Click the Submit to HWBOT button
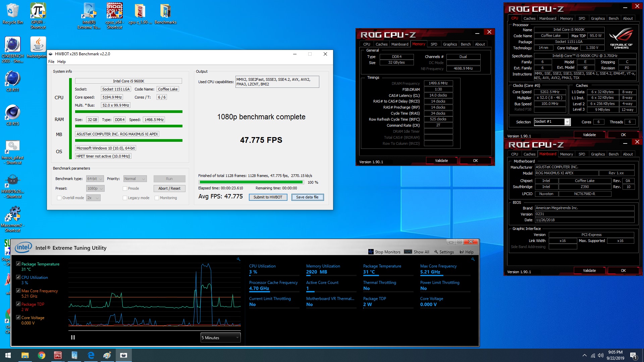This screenshot has height=362, width=644. (268, 197)
